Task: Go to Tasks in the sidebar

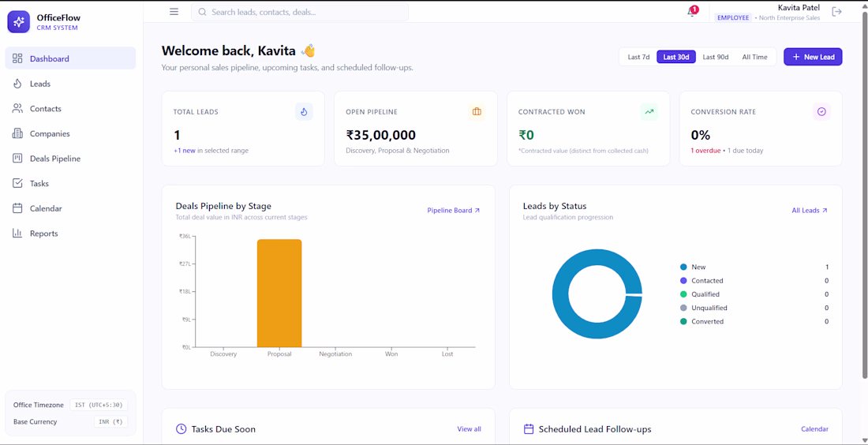Action: [x=70, y=183]
